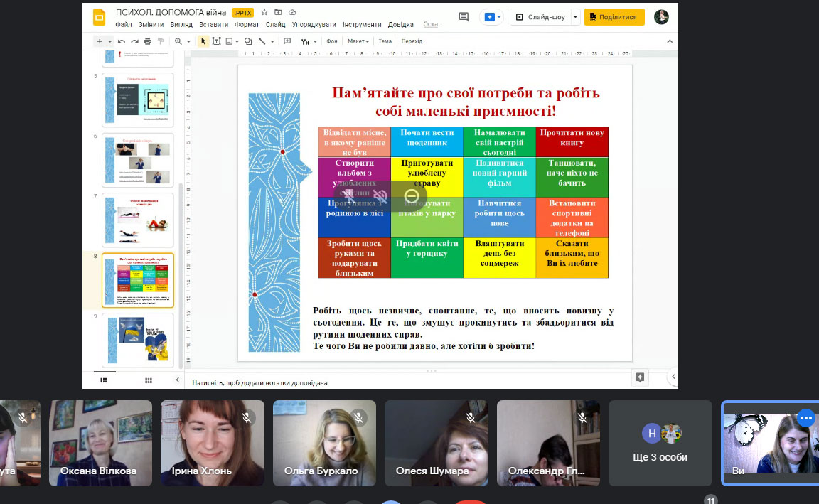
Task: Open the new slide layout dropdown arrow
Action: click(109, 41)
